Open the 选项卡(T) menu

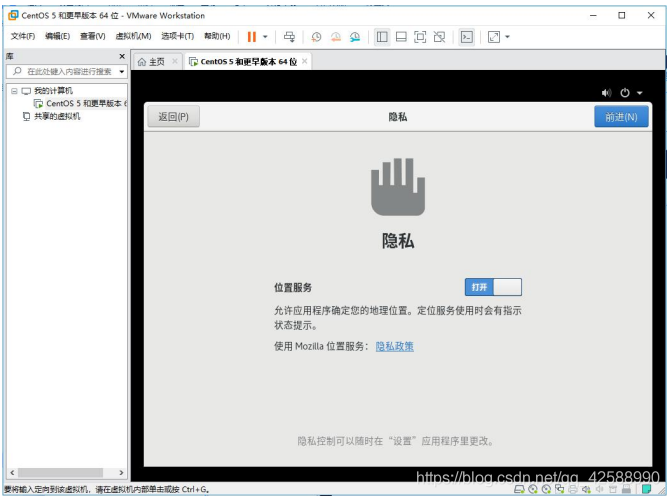click(177, 36)
